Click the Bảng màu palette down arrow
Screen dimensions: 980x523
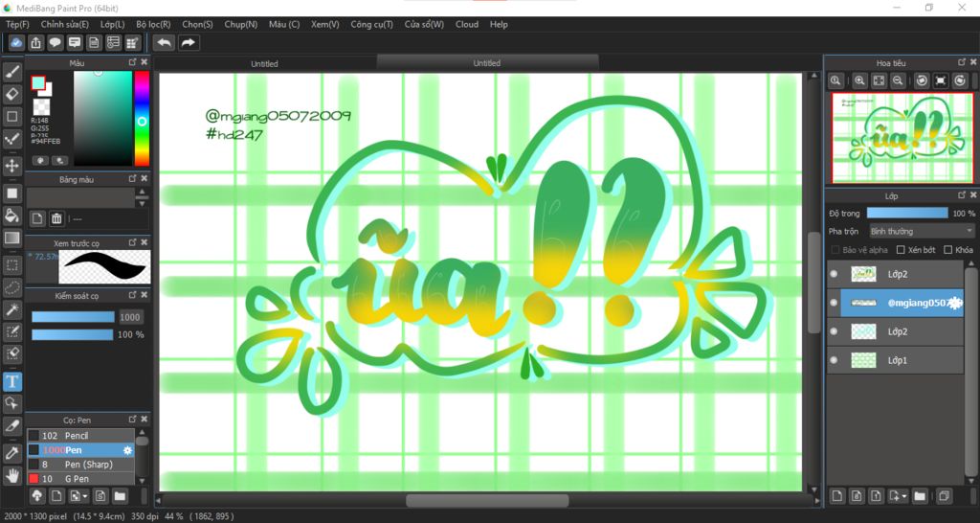(x=143, y=203)
